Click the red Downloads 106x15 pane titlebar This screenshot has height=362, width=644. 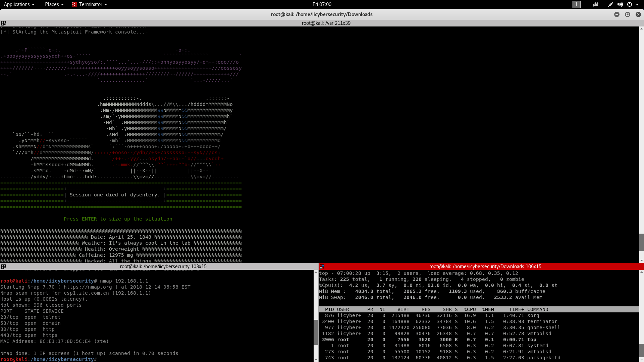pos(485,266)
